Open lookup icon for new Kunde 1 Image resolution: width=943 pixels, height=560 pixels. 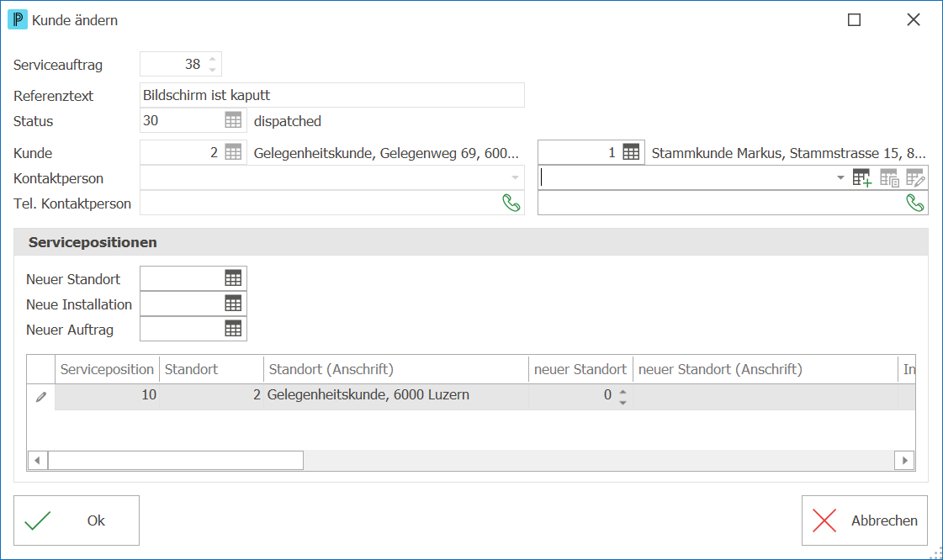[x=631, y=152]
